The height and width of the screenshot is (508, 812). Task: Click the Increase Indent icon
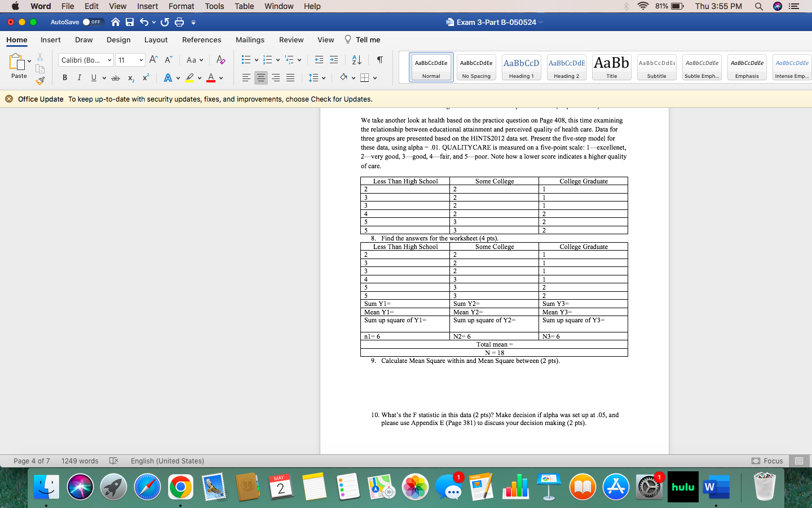pyautogui.click(x=333, y=60)
